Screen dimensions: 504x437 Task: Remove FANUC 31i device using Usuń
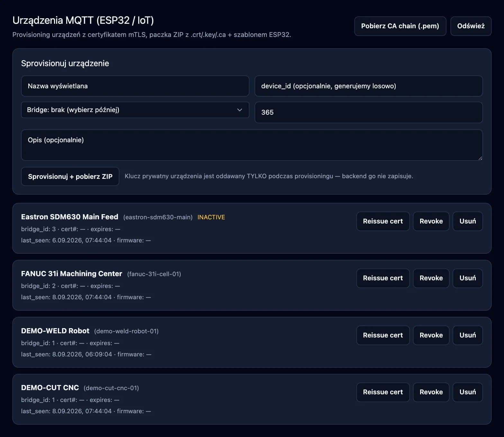pos(468,278)
